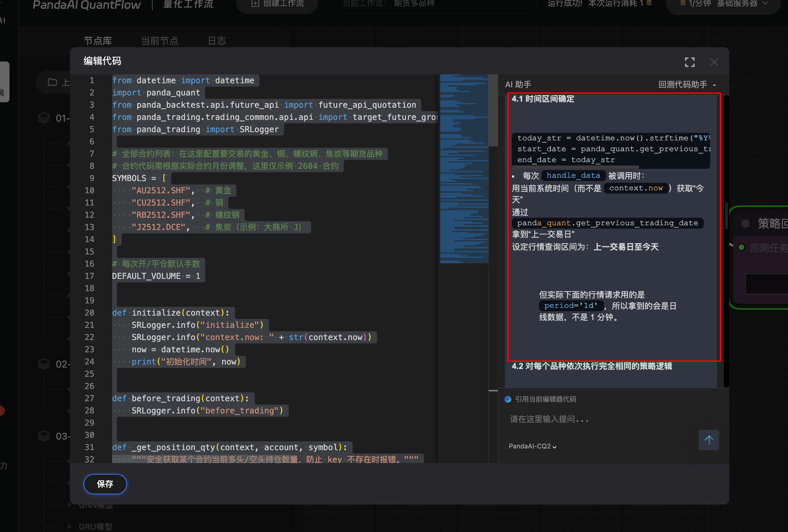The image size is (788, 532).
Task: Select the GRU模型 item in the node list
Action: coord(96,527)
